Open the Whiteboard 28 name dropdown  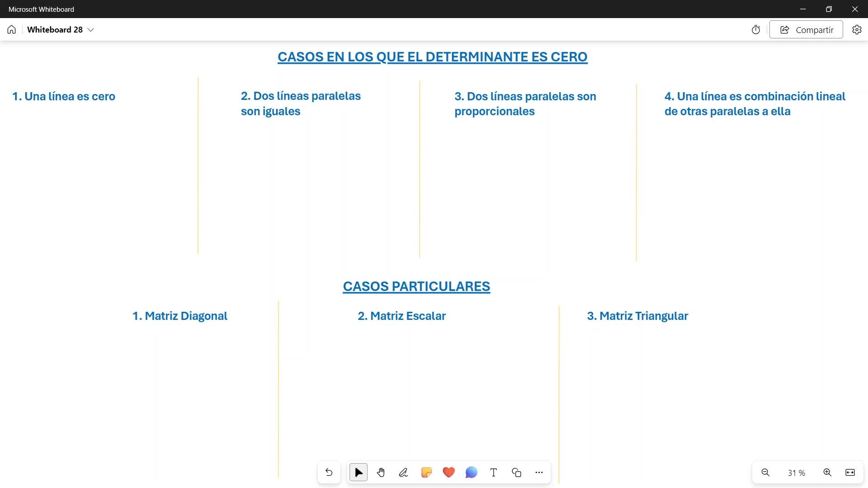pyautogui.click(x=90, y=30)
